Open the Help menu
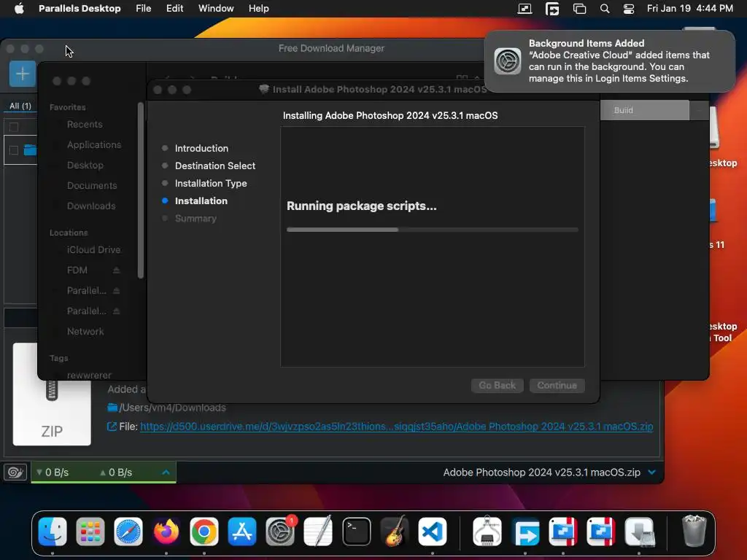747x560 pixels. (x=259, y=8)
